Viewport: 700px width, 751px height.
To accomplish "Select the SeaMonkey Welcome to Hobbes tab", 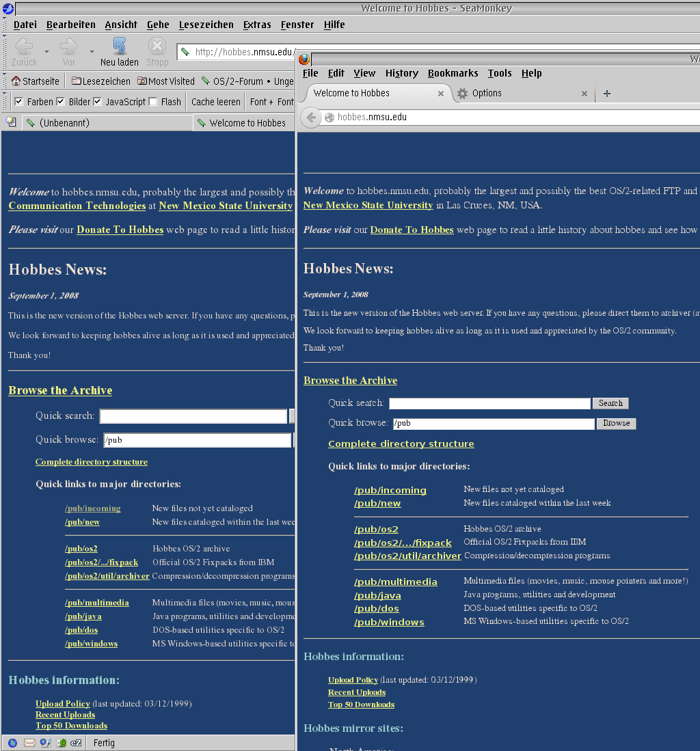I will 244,122.
